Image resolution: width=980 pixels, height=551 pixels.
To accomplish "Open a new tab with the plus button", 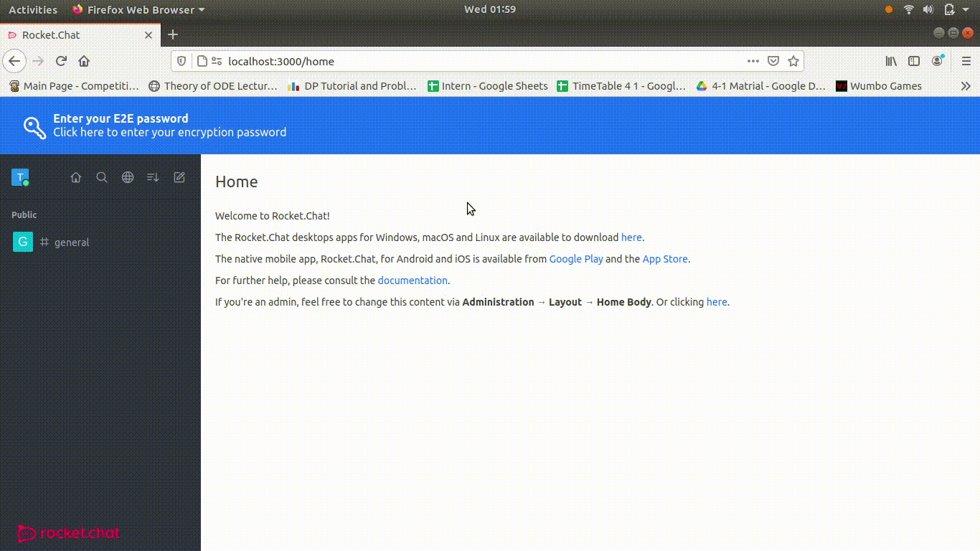I will [172, 34].
